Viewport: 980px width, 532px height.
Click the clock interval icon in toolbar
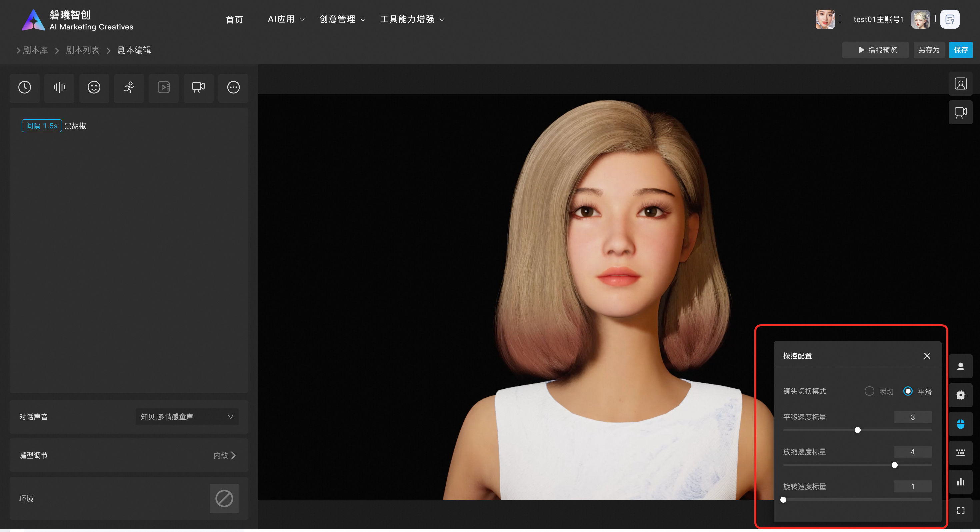tap(25, 88)
